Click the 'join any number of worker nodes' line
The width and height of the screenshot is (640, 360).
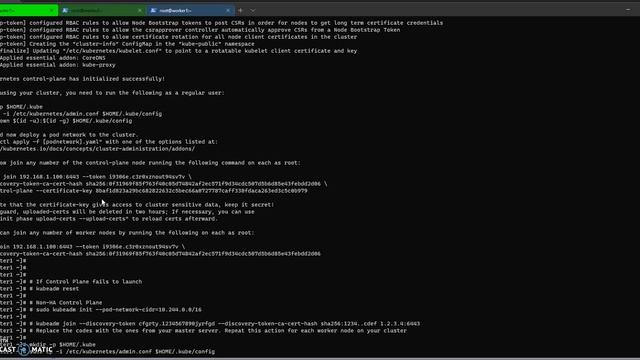[x=127, y=233]
